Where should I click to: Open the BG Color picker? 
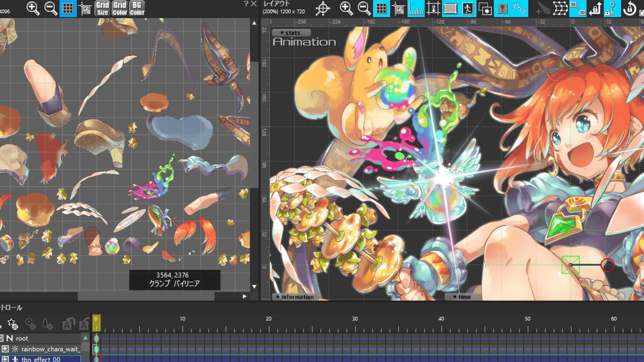pos(137,9)
